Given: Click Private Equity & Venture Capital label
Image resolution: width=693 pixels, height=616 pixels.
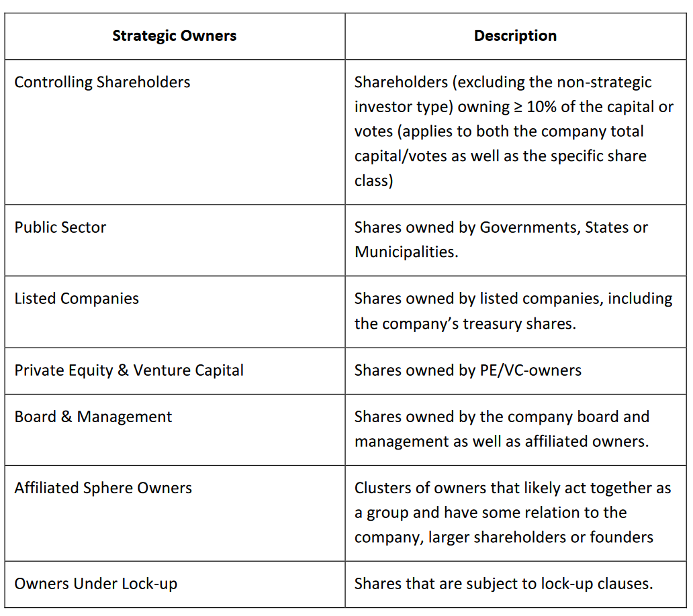Looking at the screenshot, I should tap(129, 370).
